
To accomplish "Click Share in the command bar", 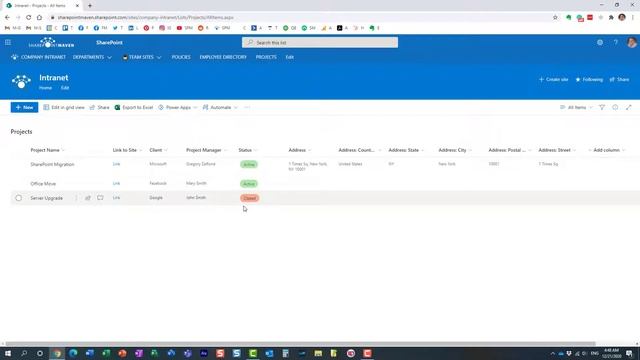I will 99,107.
